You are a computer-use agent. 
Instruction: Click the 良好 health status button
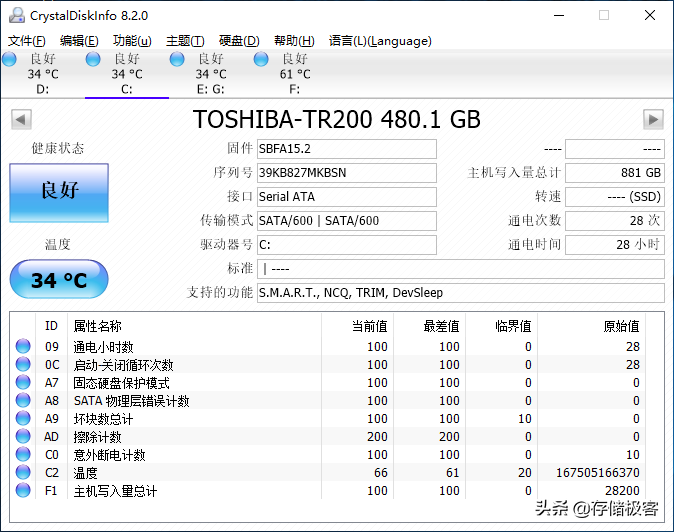tap(59, 193)
